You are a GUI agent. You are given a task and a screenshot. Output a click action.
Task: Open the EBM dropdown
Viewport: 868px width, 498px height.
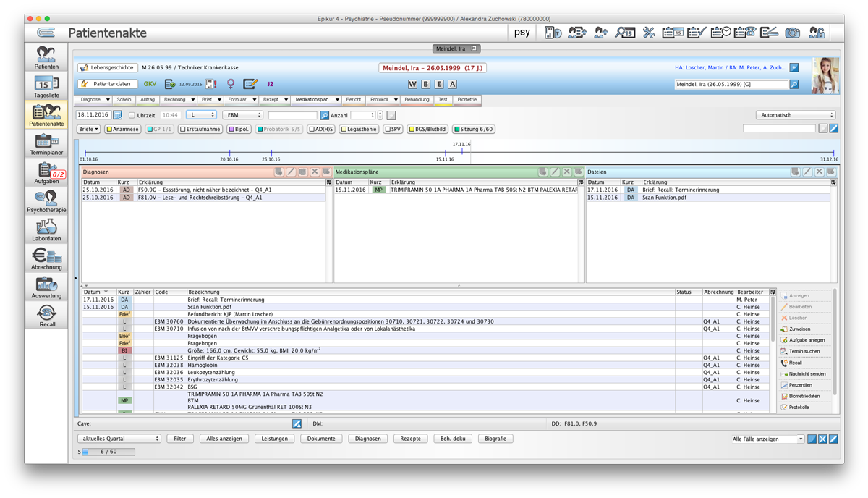click(242, 115)
